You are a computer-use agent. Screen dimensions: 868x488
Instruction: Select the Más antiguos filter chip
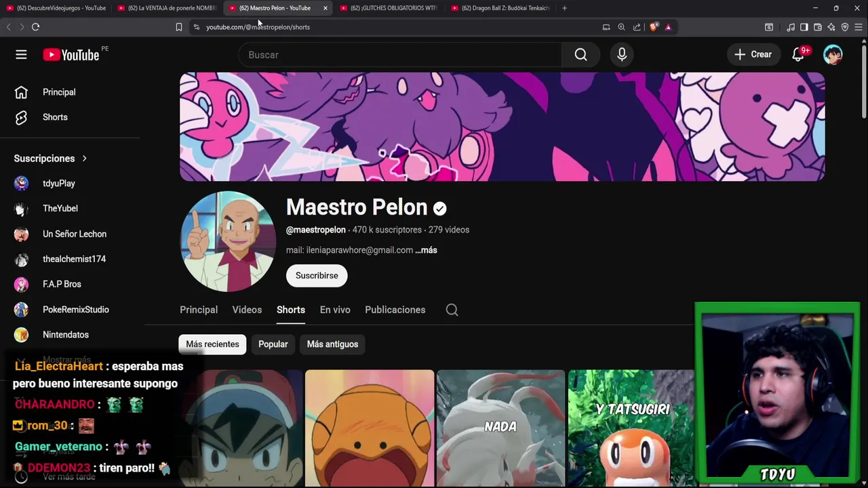click(332, 344)
